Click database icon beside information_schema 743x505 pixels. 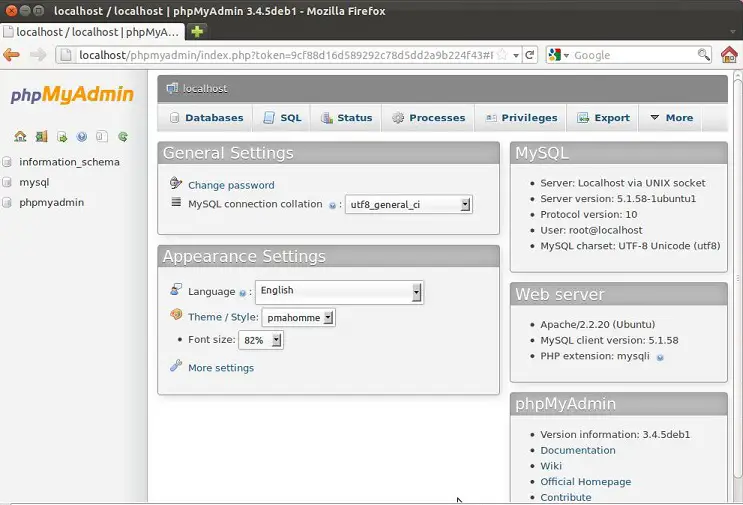7,162
